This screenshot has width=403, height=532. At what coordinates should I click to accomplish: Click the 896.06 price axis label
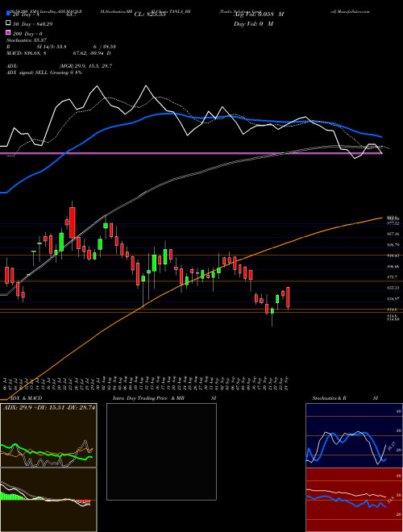(393, 267)
